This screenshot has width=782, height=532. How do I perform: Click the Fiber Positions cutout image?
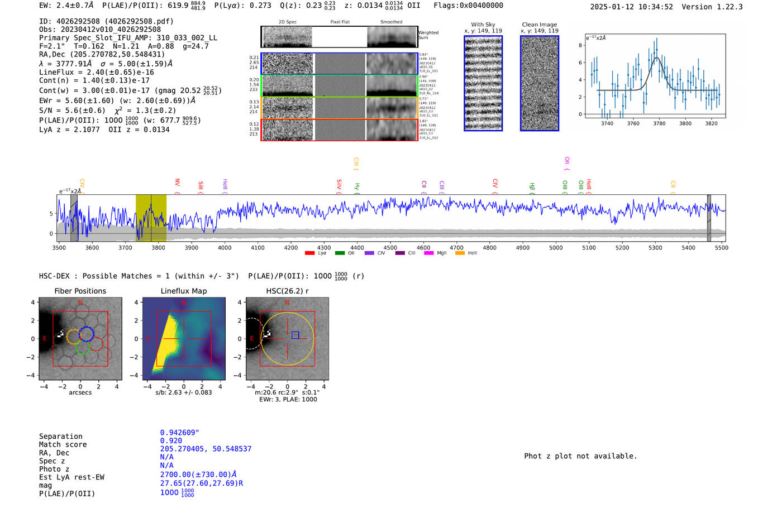(80, 339)
